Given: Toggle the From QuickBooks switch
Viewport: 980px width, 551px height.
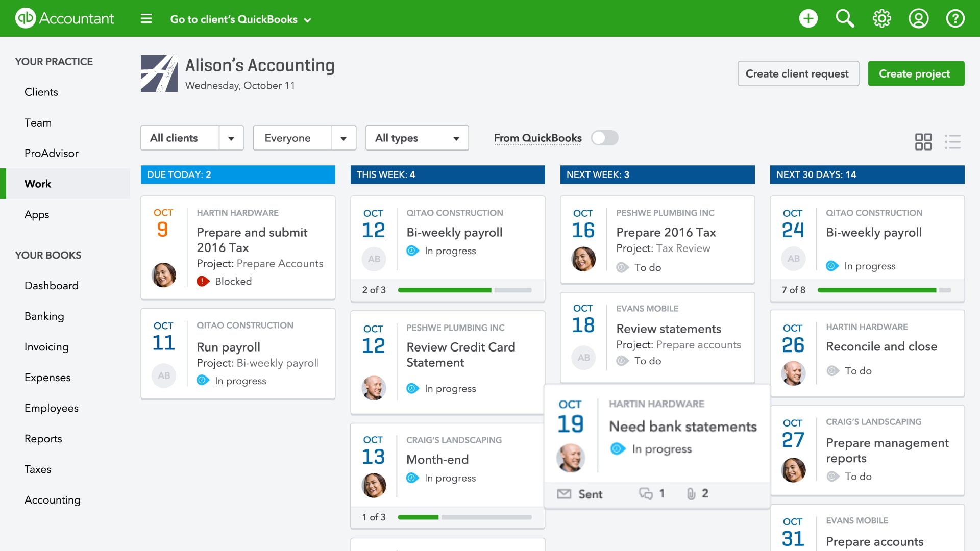Looking at the screenshot, I should coord(604,138).
